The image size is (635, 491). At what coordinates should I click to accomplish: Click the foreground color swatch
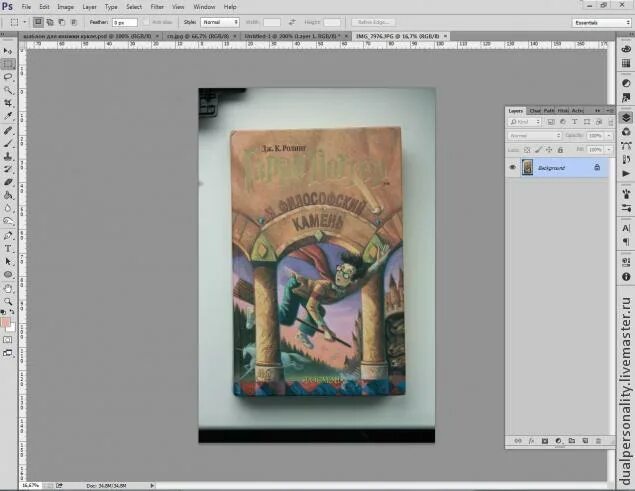point(5,323)
